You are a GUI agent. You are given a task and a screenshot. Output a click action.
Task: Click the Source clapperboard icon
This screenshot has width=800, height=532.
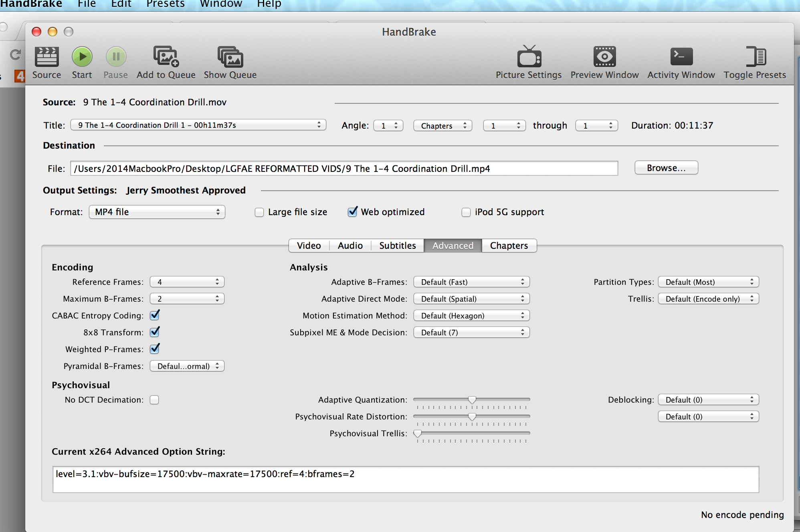point(46,57)
